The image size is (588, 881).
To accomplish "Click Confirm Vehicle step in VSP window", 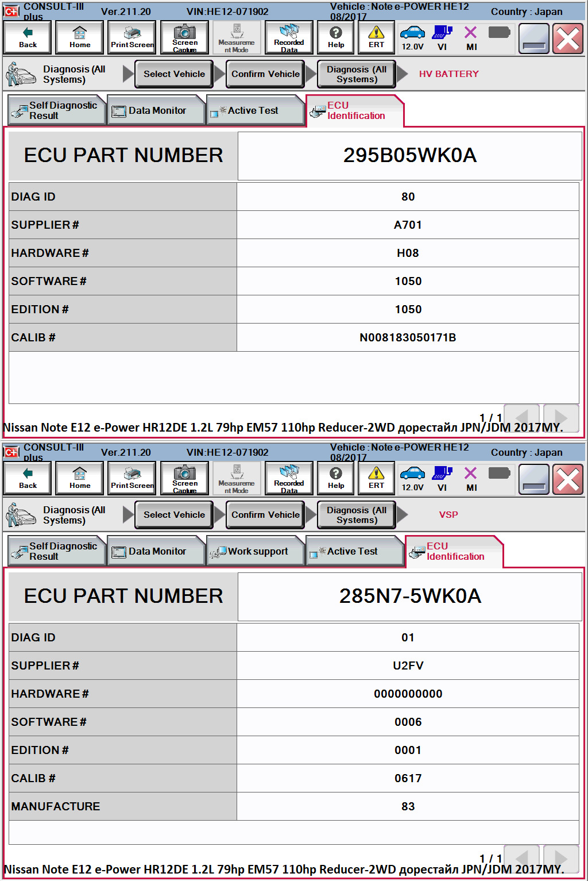I will [x=265, y=515].
